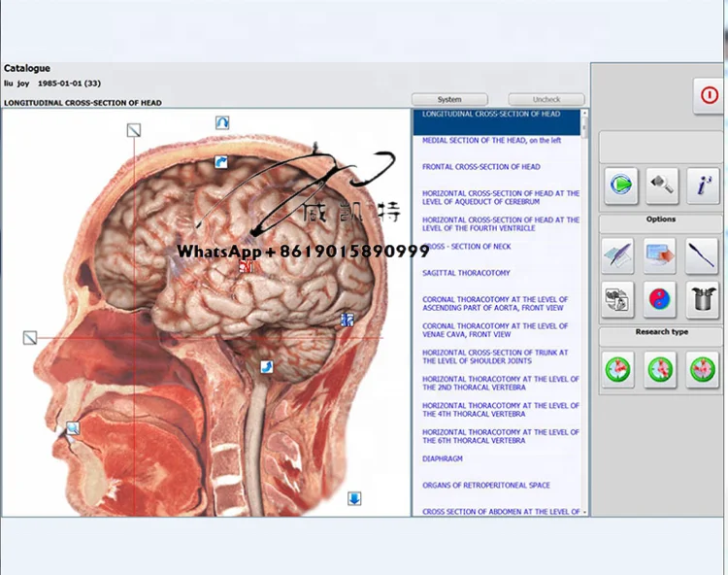Viewport: 728px width, 575px height.
Task: Open the yin-yang symbol options icon
Action: (660, 299)
